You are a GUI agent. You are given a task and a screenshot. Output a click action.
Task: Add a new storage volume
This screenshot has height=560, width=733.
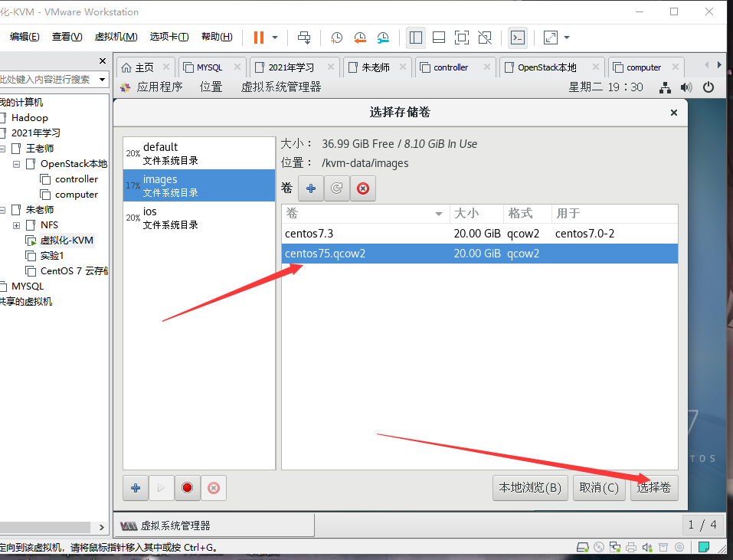pyautogui.click(x=311, y=188)
